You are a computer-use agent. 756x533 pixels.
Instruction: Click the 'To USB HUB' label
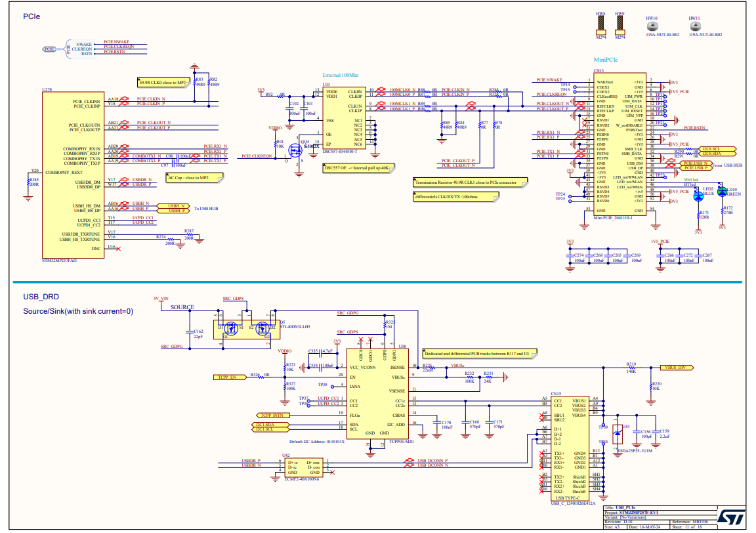[x=206, y=209]
